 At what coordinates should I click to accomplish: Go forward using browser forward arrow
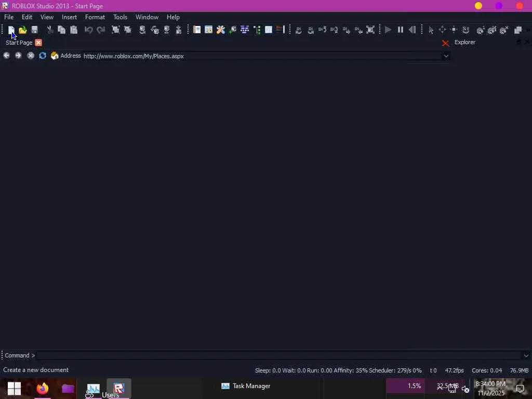(x=18, y=56)
